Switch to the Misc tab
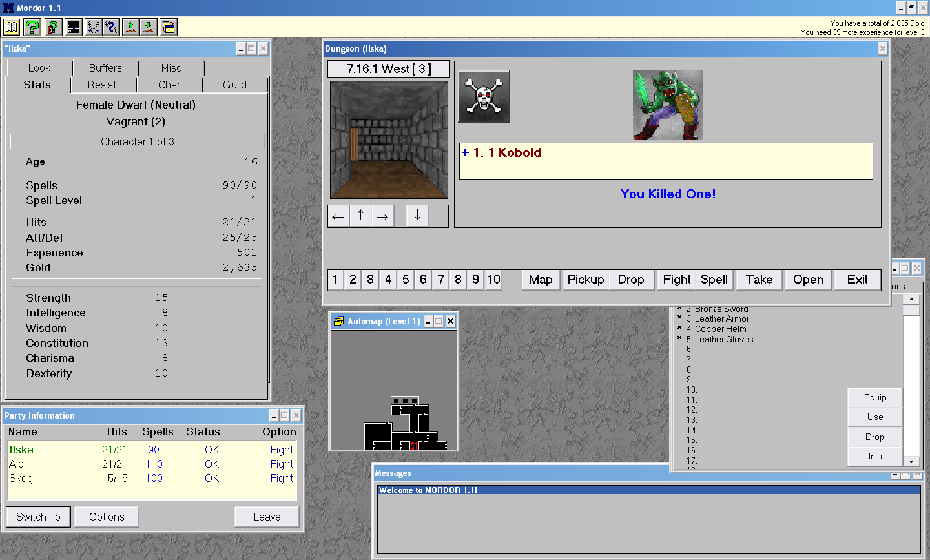Image resolution: width=930 pixels, height=560 pixels. pyautogui.click(x=171, y=68)
